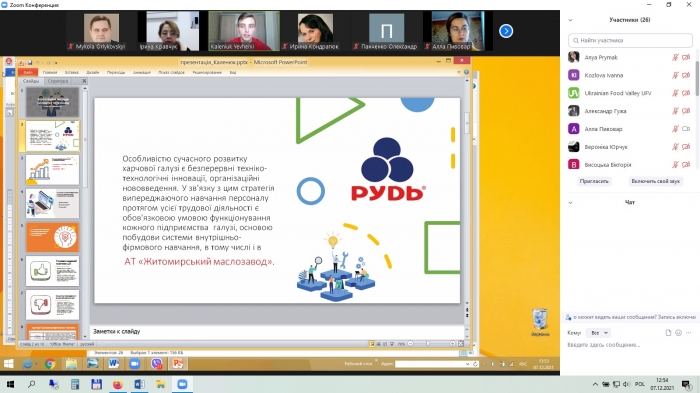Click the notification center icon in tray
This screenshot has width=700, height=393.
[686, 384]
